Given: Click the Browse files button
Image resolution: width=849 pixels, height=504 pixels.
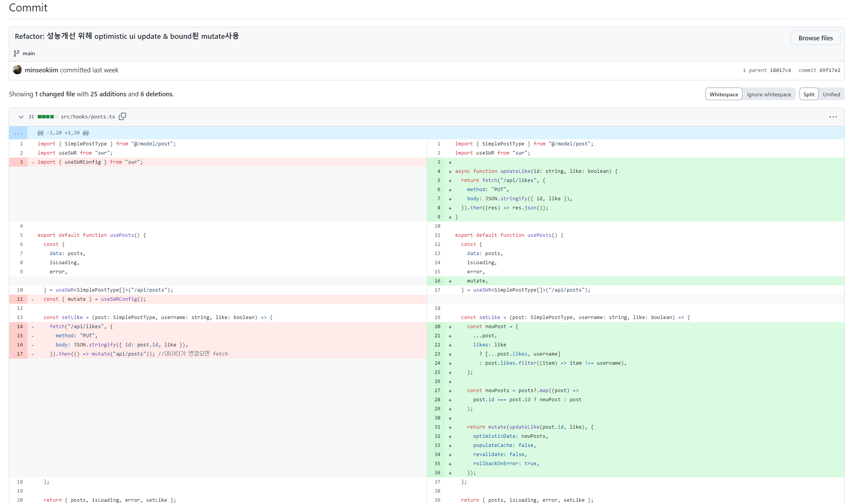Looking at the screenshot, I should pyautogui.click(x=815, y=38).
